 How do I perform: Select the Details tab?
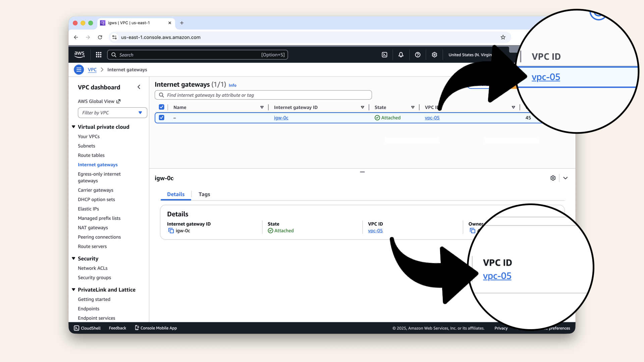[x=175, y=194]
